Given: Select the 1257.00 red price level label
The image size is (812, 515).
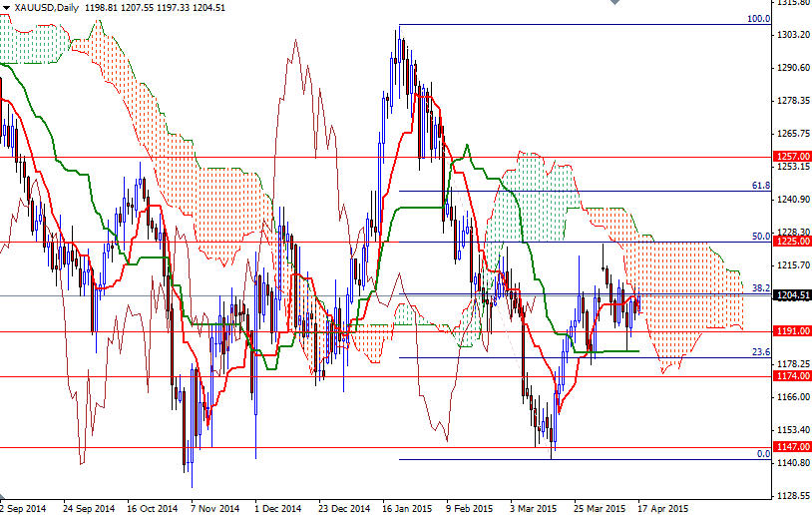Looking at the screenshot, I should (x=792, y=157).
